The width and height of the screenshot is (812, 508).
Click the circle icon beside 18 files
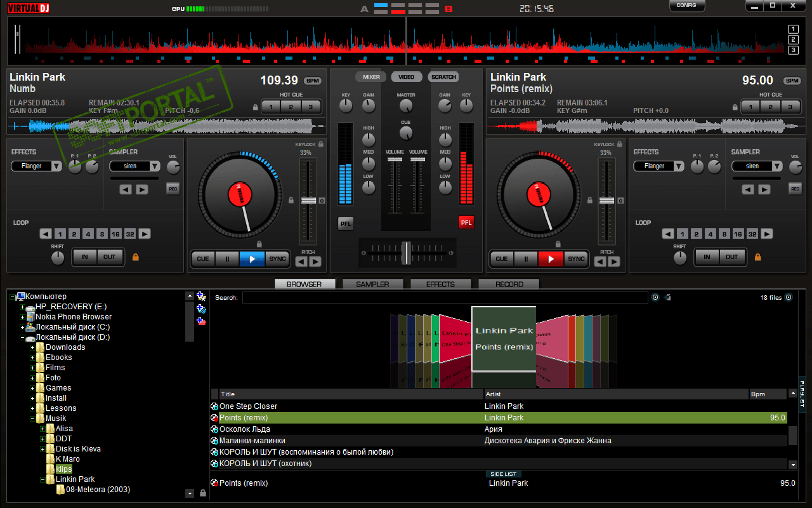pos(789,297)
